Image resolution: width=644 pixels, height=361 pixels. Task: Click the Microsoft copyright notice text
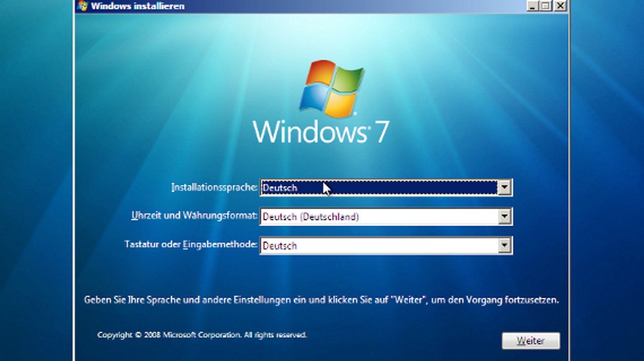tap(202, 335)
